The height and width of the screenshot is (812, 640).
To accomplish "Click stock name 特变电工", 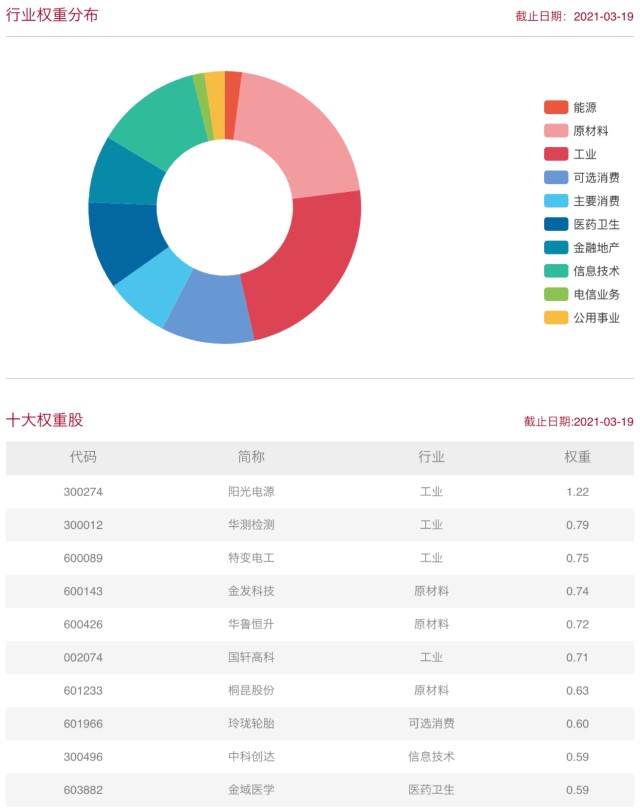I will point(251,558).
